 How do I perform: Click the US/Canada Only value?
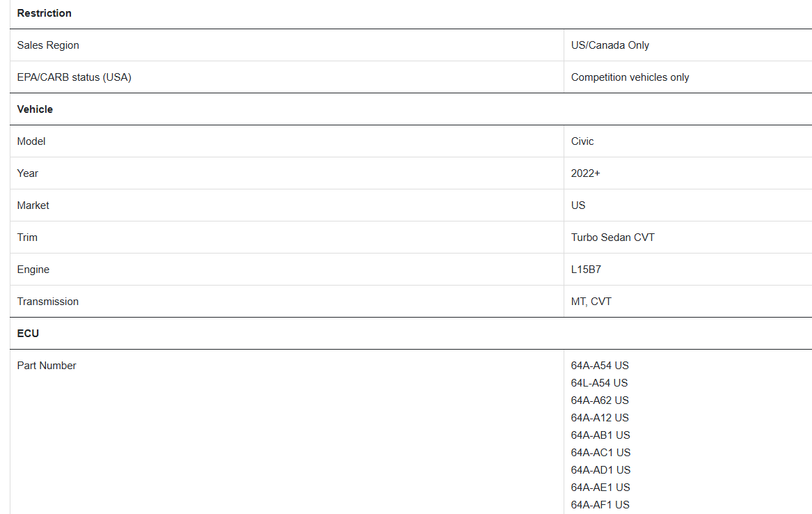(610, 45)
